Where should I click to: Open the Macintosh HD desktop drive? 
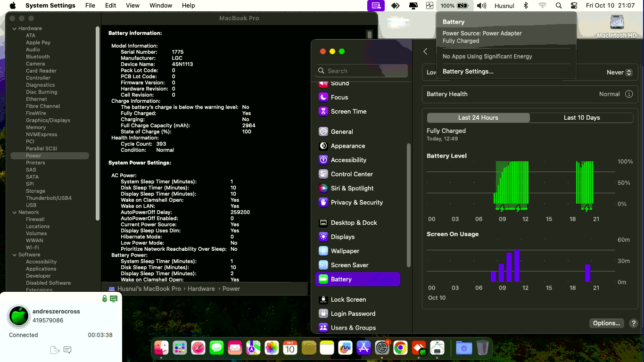[x=617, y=26]
